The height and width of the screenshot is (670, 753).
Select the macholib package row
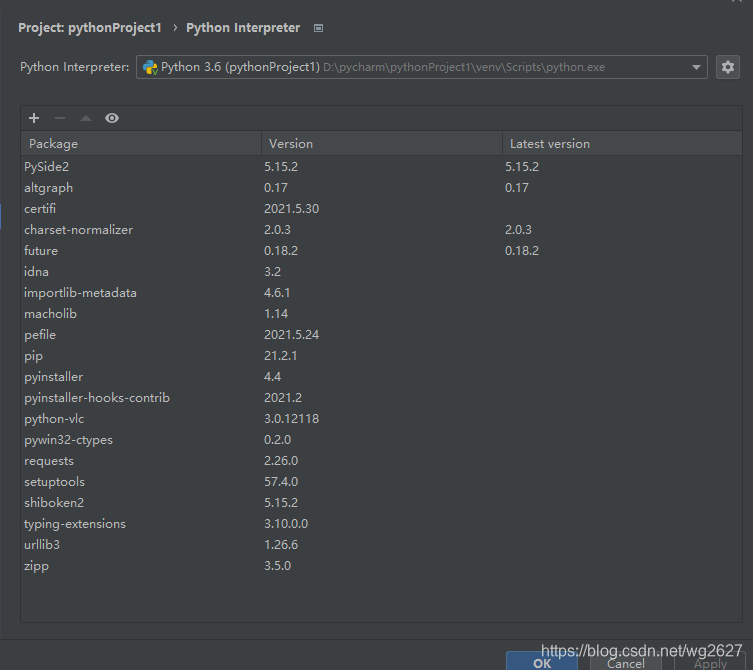tap(381, 314)
